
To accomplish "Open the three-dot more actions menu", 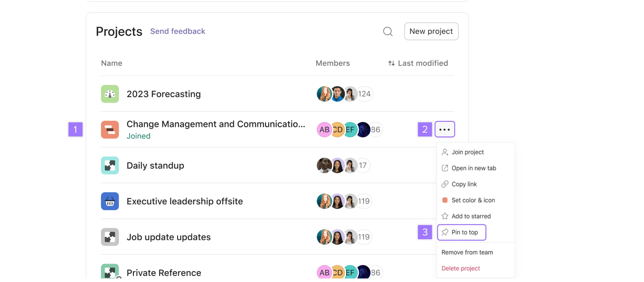I will 445,129.
